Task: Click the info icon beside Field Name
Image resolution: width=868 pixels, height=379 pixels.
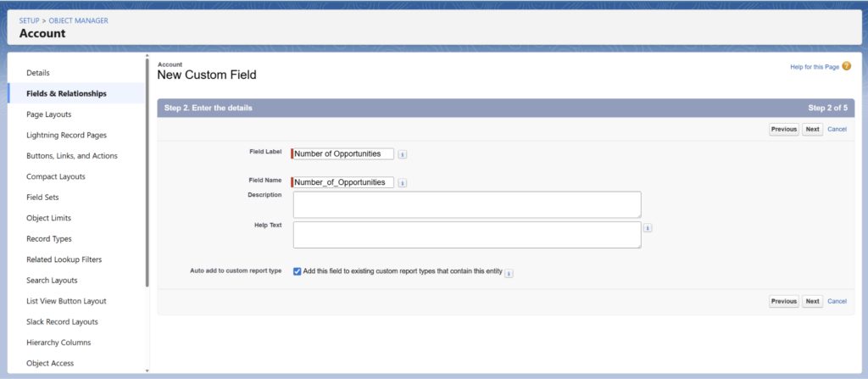Action: click(403, 182)
